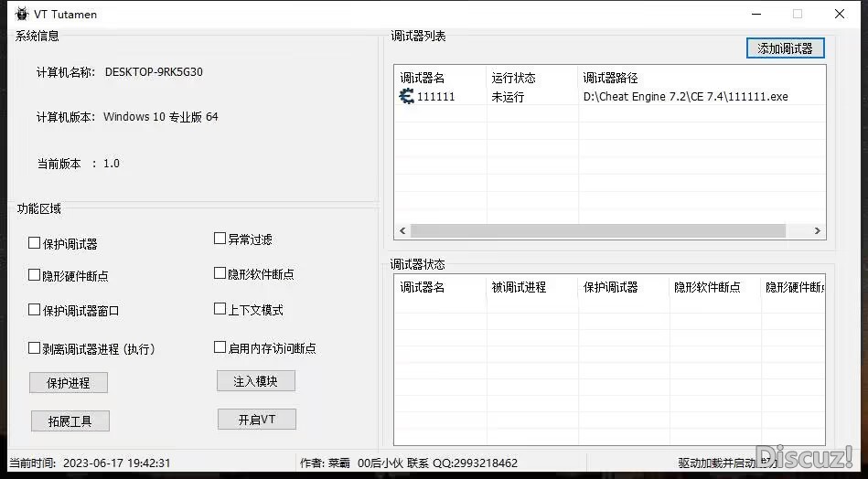Sort by 调试器路径 column header
This screenshot has height=479, width=868.
coord(610,78)
